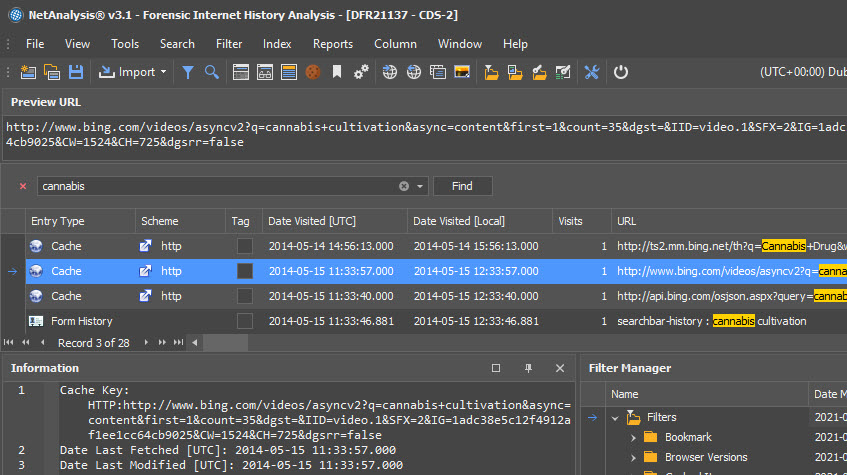Clear the cannabis search text
This screenshot has width=847, height=475.
click(404, 186)
